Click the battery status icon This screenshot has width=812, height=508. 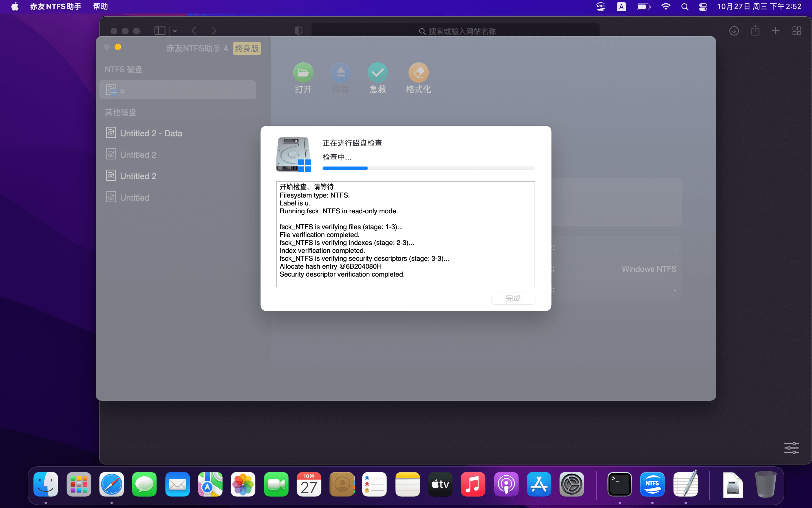pyautogui.click(x=644, y=7)
